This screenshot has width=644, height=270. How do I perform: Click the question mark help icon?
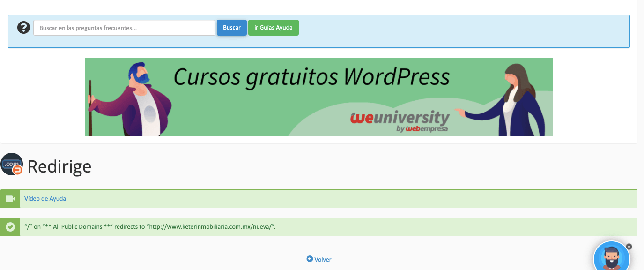click(x=23, y=28)
